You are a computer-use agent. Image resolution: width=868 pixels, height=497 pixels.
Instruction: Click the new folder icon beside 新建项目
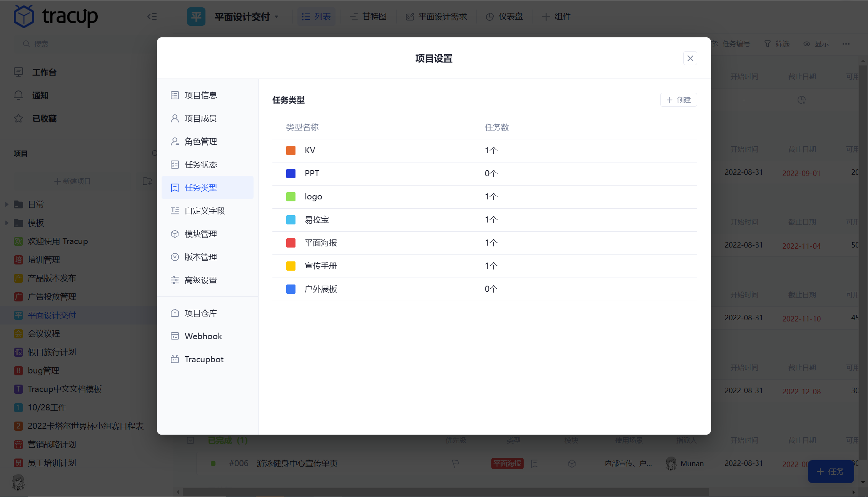pyautogui.click(x=147, y=181)
